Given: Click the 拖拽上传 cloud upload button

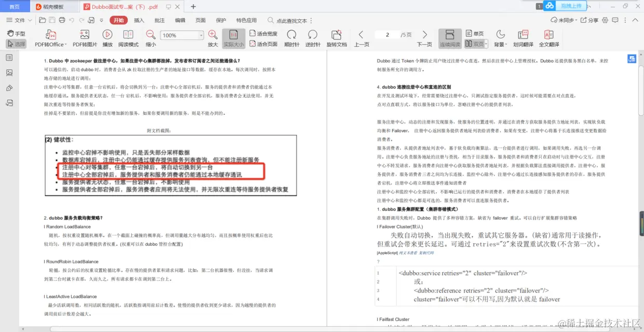Looking at the screenshot, I should 565,6.
